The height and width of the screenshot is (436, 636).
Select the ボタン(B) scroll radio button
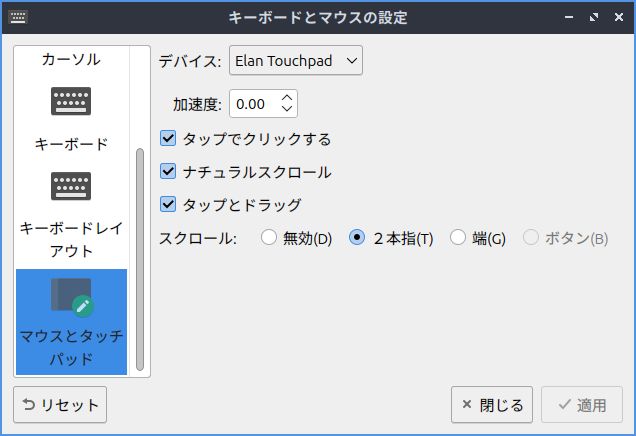[x=531, y=237]
